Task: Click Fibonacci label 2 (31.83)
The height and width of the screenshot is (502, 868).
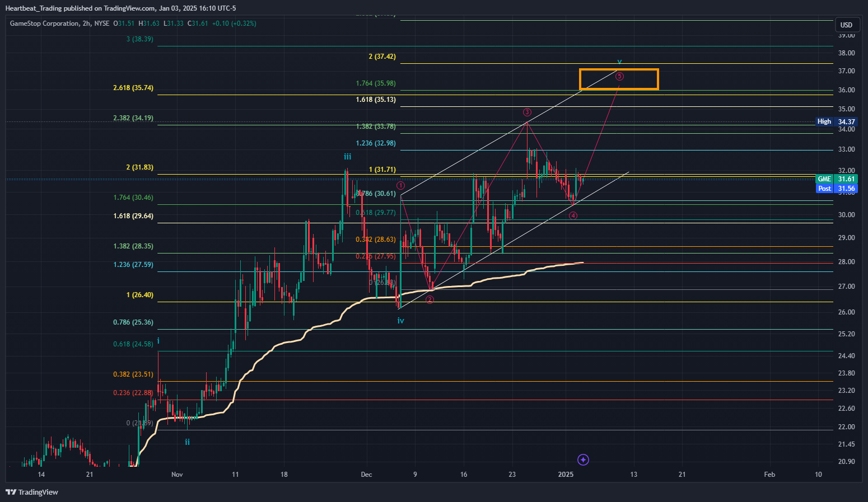Action: pos(140,167)
